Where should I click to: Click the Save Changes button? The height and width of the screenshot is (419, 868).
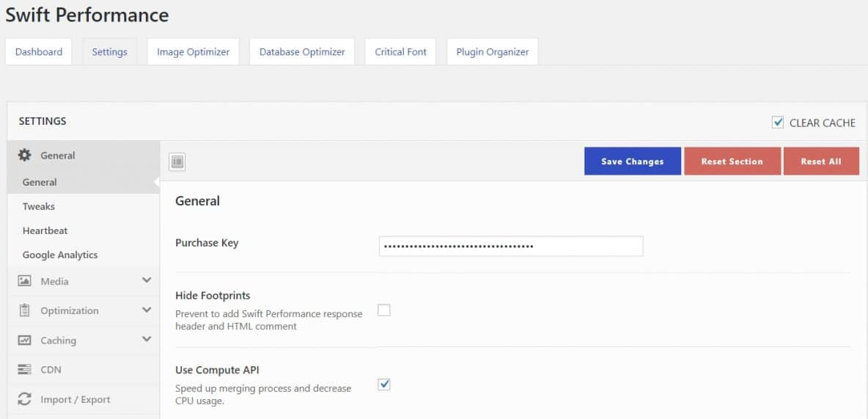633,161
